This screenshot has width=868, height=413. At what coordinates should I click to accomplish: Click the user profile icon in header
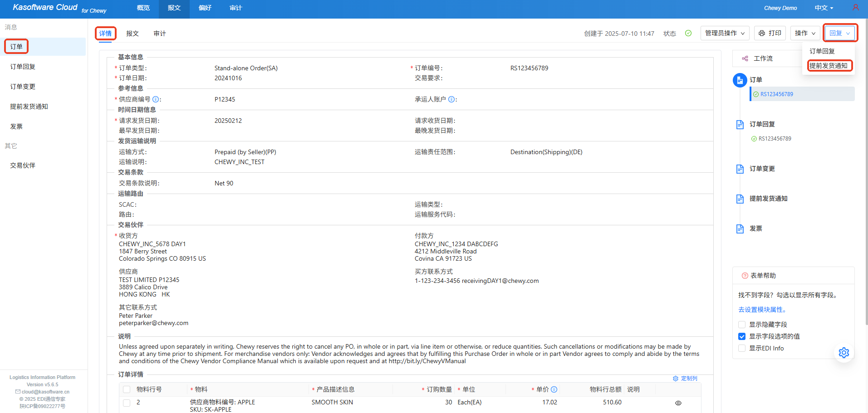[855, 8]
